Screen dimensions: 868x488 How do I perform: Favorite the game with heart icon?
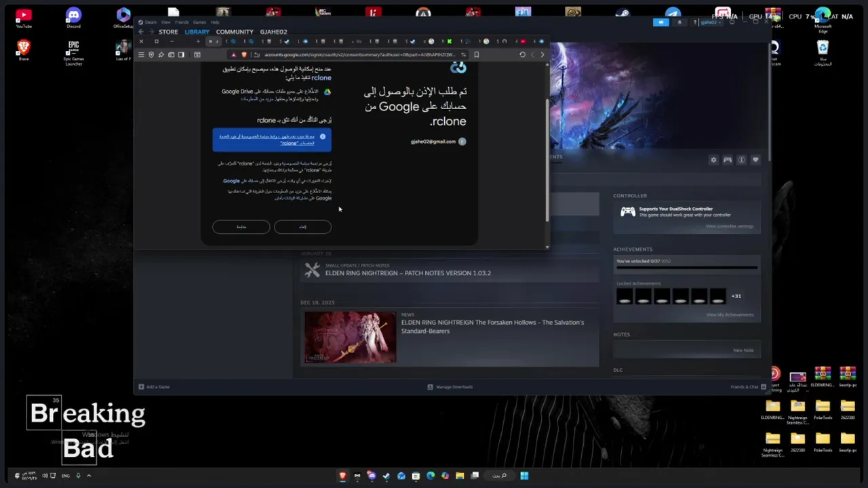[755, 160]
